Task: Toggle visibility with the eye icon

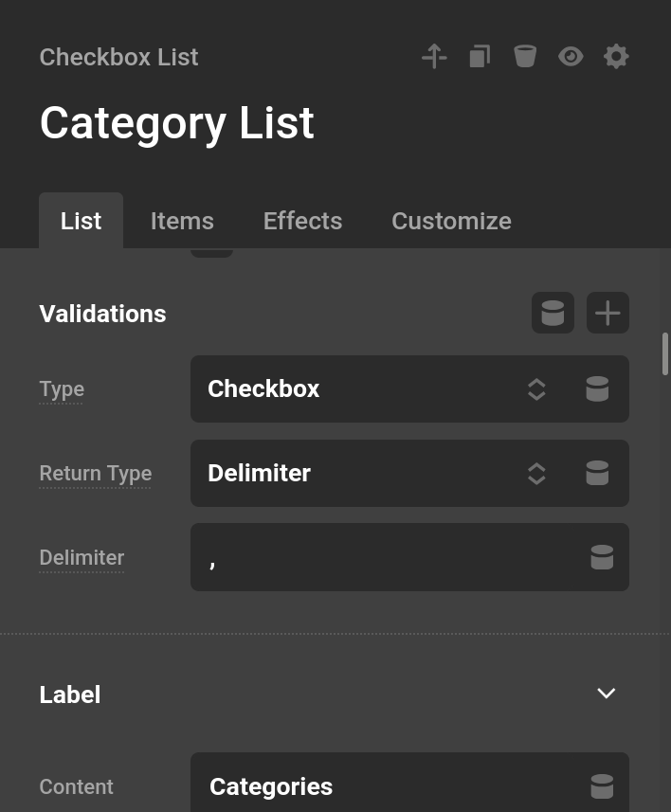Action: (x=571, y=56)
